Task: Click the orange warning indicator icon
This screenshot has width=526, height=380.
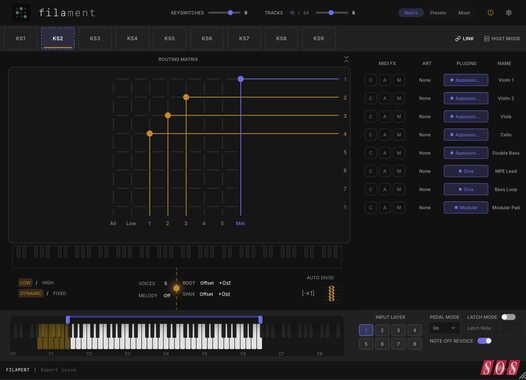Action: click(490, 13)
